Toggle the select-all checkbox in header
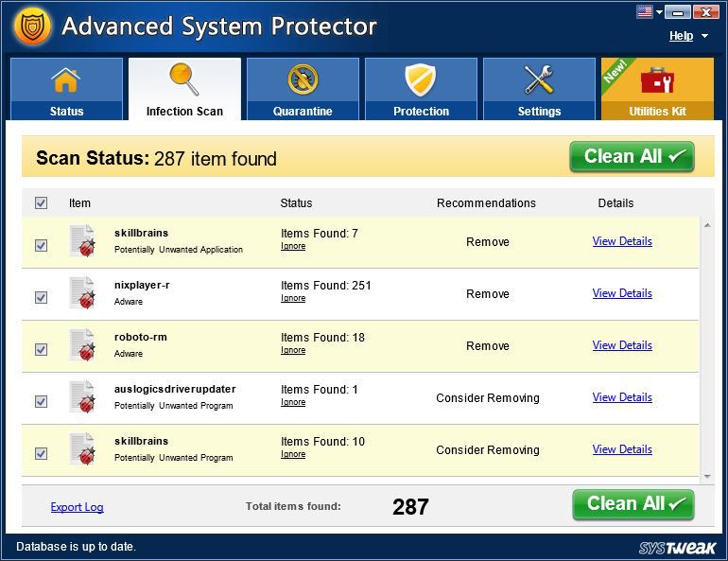This screenshot has width=728, height=561. pyautogui.click(x=41, y=202)
